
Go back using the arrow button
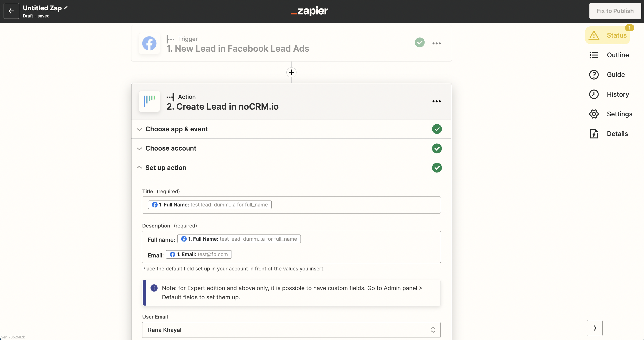11,11
